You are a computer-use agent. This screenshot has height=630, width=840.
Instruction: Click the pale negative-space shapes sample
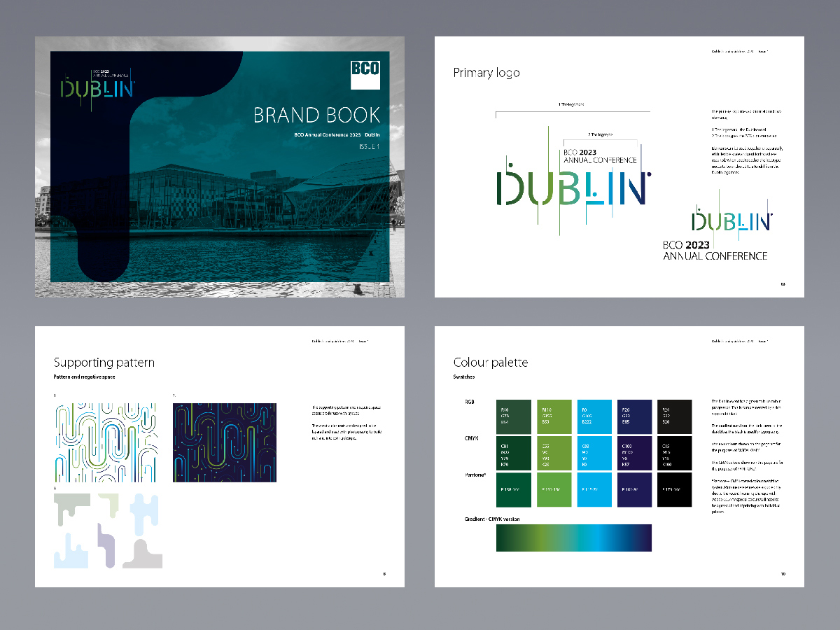click(x=108, y=530)
